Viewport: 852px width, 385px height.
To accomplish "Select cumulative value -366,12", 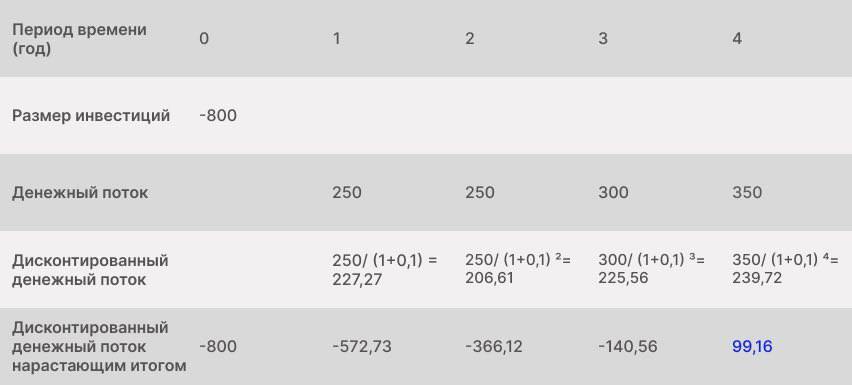I will (494, 346).
